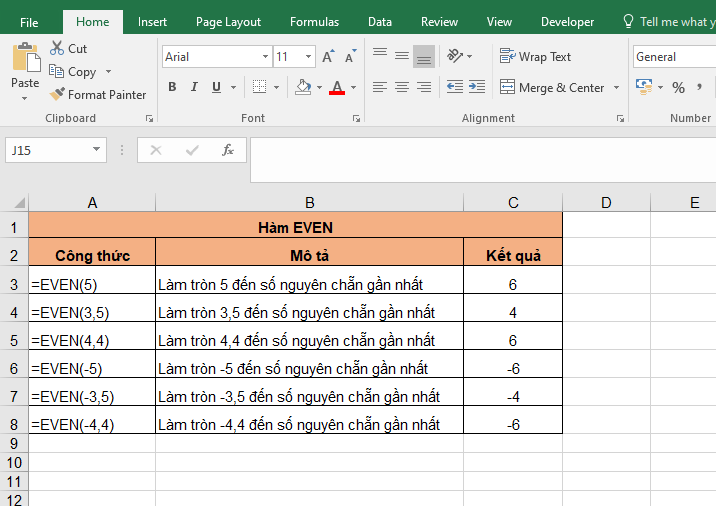Expand fill color dropdown arrow
Viewport: 716px width, 506px height.
coord(319,87)
